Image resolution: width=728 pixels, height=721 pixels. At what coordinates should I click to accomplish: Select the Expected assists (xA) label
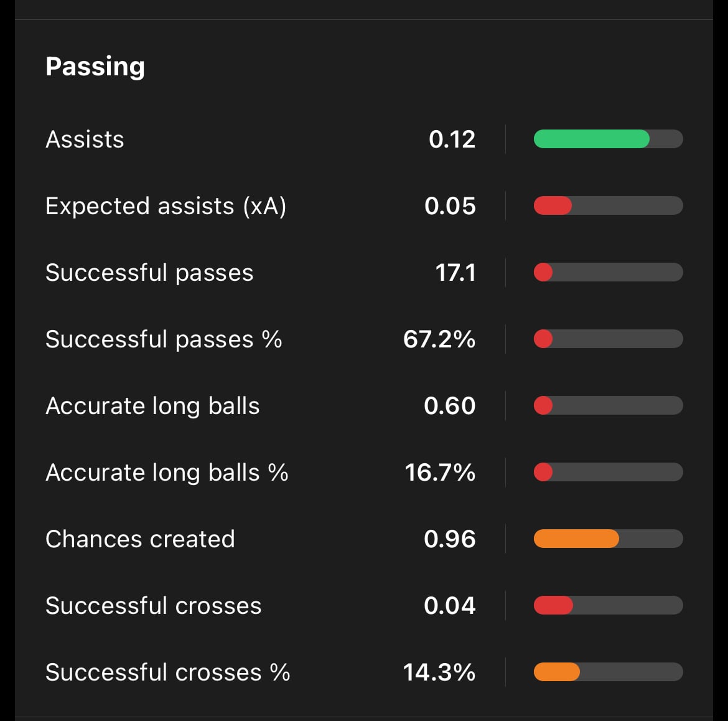coord(166,206)
